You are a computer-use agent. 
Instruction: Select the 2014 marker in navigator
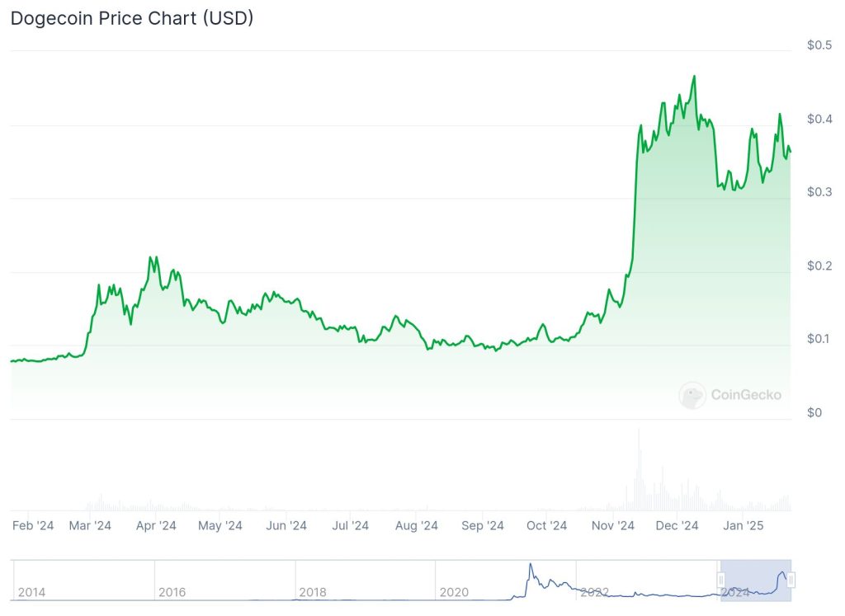tap(32, 592)
